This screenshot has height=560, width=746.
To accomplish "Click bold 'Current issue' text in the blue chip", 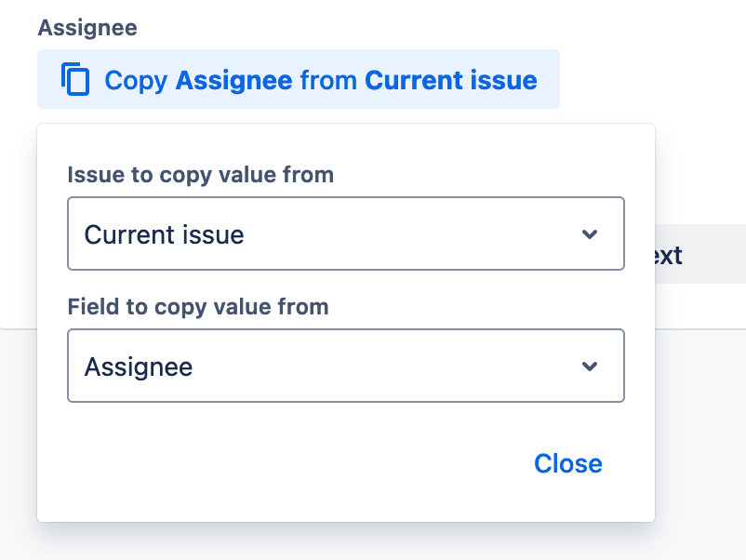I will pyautogui.click(x=451, y=80).
